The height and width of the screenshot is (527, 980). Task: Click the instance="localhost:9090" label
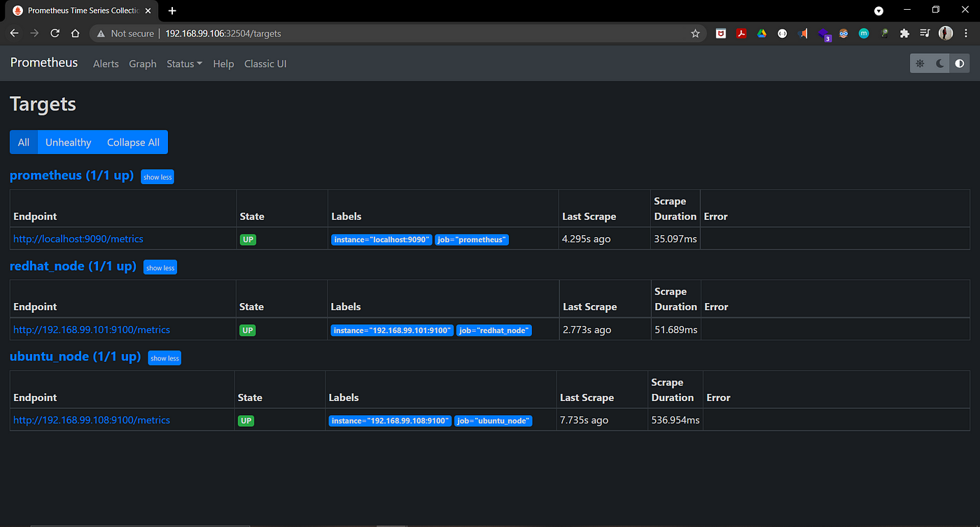[381, 239]
